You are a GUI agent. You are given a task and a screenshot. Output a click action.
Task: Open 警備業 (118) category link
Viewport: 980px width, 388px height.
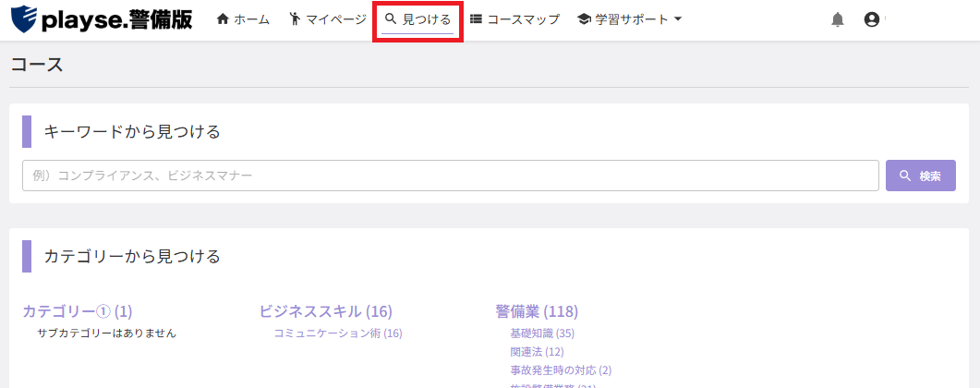[x=537, y=311]
